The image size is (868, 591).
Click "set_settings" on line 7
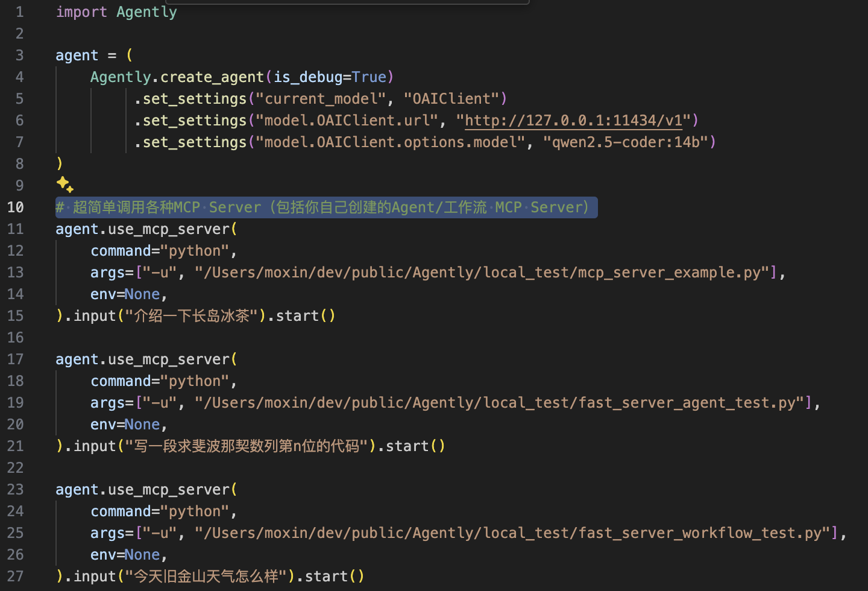coord(195,142)
